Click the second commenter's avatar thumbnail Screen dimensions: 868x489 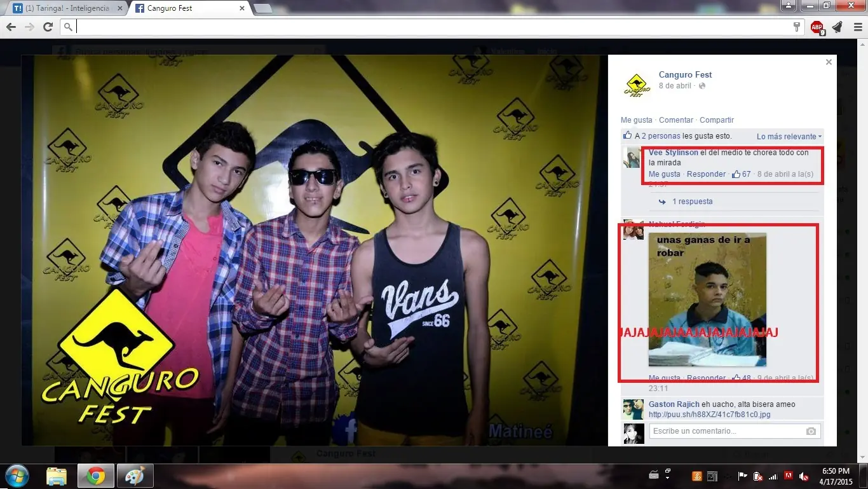click(632, 230)
